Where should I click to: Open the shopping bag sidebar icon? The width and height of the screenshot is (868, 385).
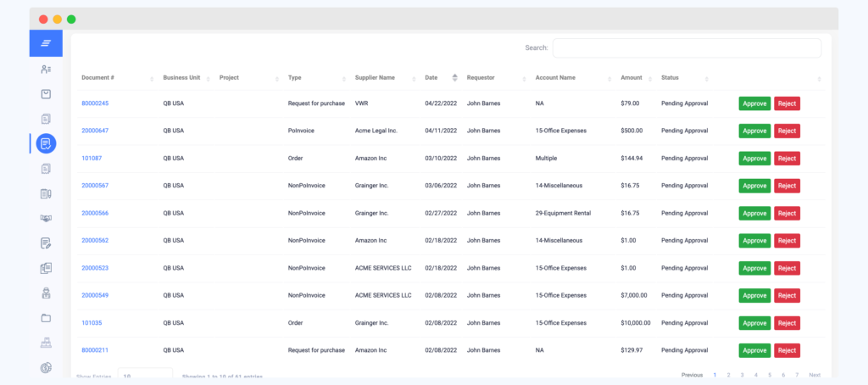pyautogui.click(x=46, y=94)
